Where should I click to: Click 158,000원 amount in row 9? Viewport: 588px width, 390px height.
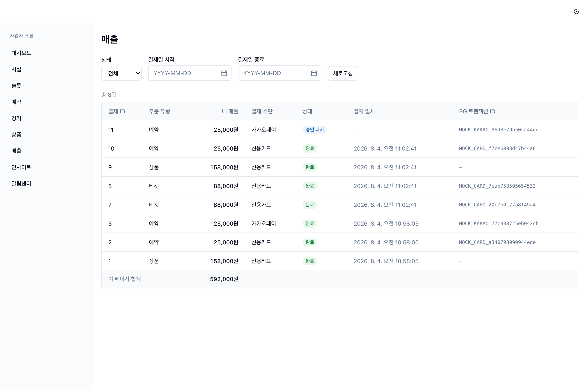(224, 167)
